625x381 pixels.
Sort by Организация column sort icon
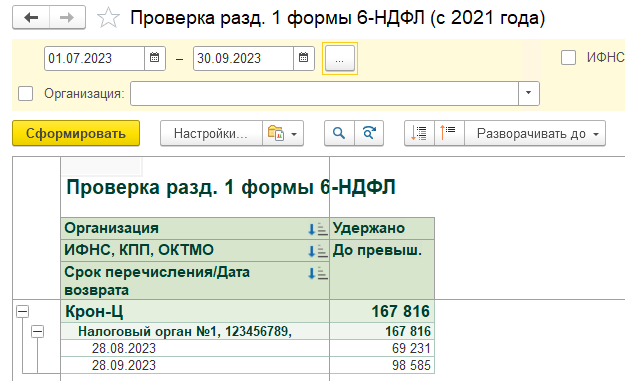(x=317, y=229)
